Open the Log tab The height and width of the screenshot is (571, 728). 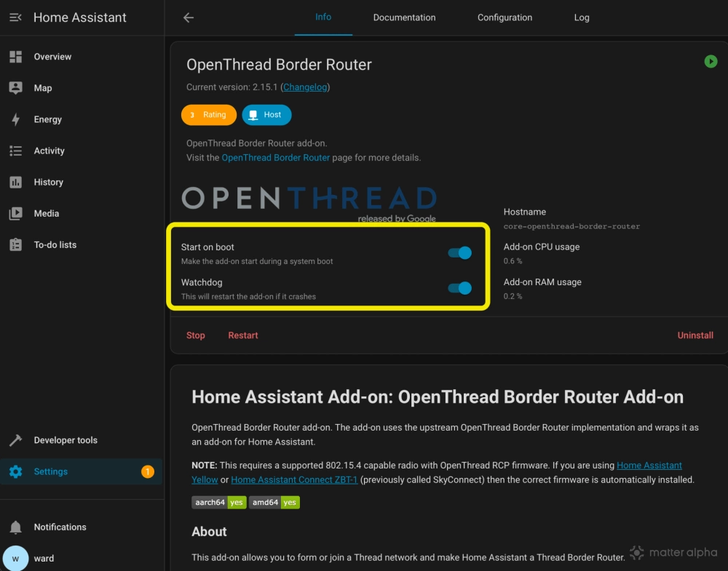point(582,17)
